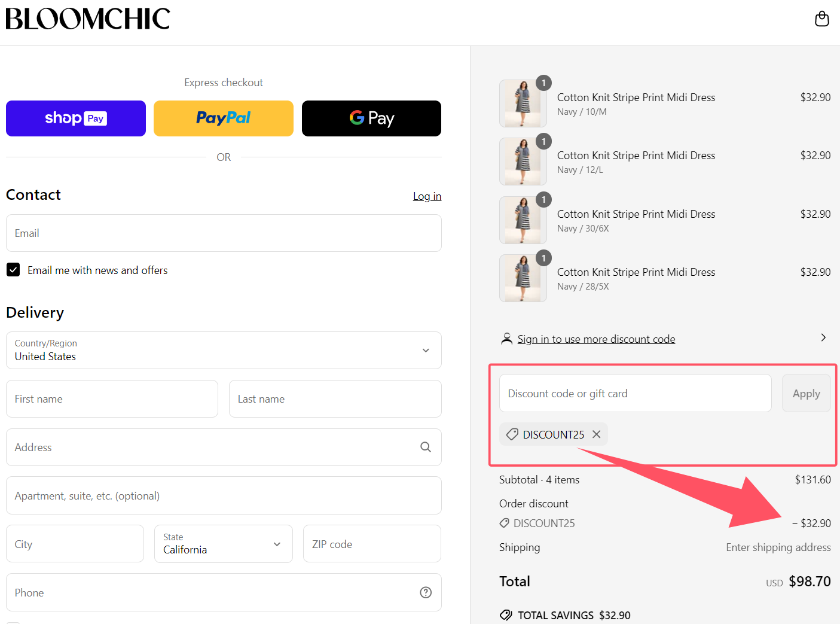The image size is (840, 624).
Task: Open the Country/Region dropdown
Action: [224, 350]
